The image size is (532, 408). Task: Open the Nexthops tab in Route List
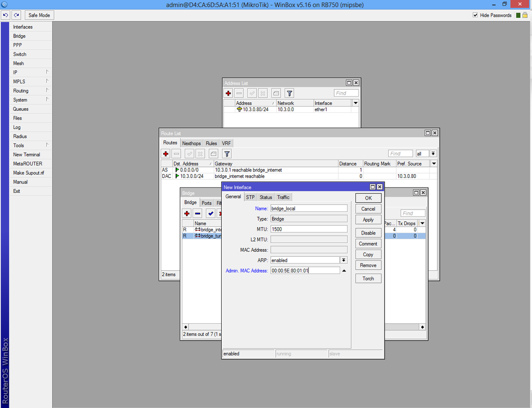point(191,143)
